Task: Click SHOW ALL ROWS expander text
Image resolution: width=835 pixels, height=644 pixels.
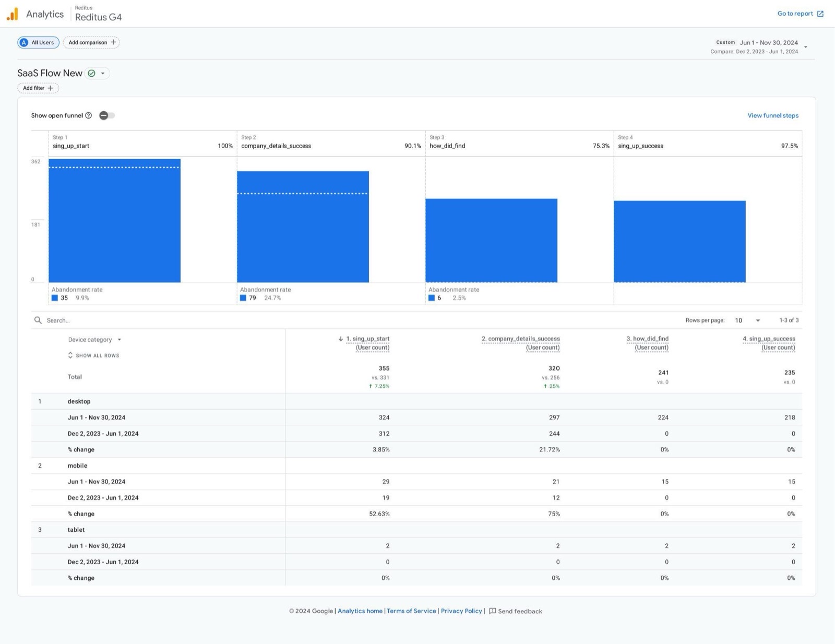Action: [98, 355]
